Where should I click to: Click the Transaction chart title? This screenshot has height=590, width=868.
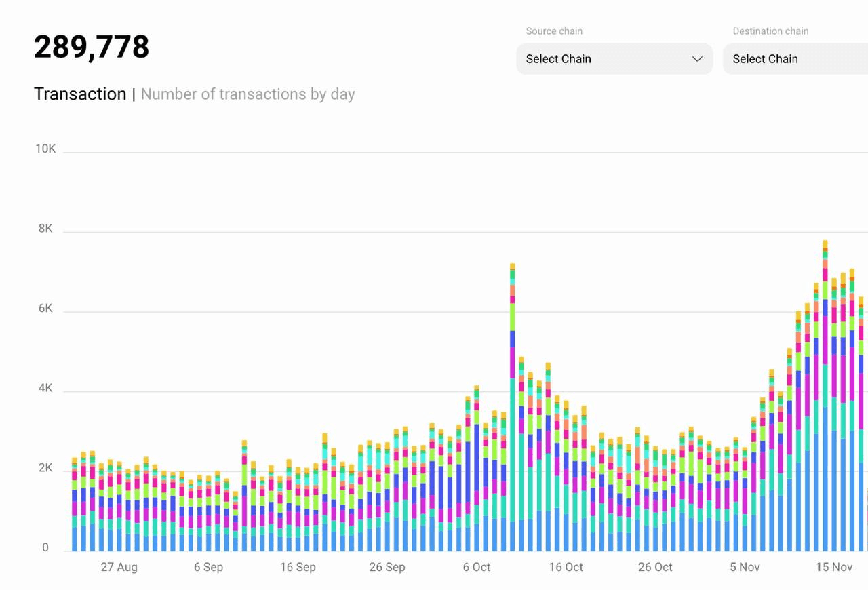point(80,94)
